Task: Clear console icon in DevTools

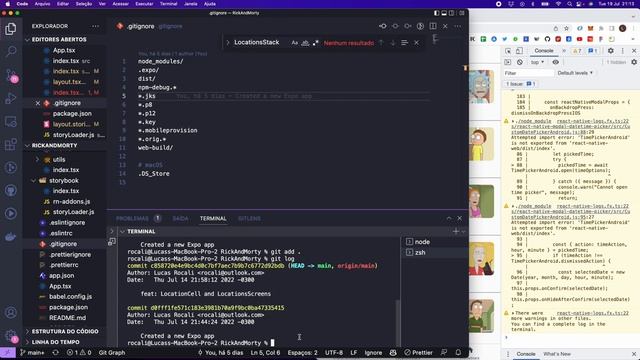Action: (x=520, y=62)
